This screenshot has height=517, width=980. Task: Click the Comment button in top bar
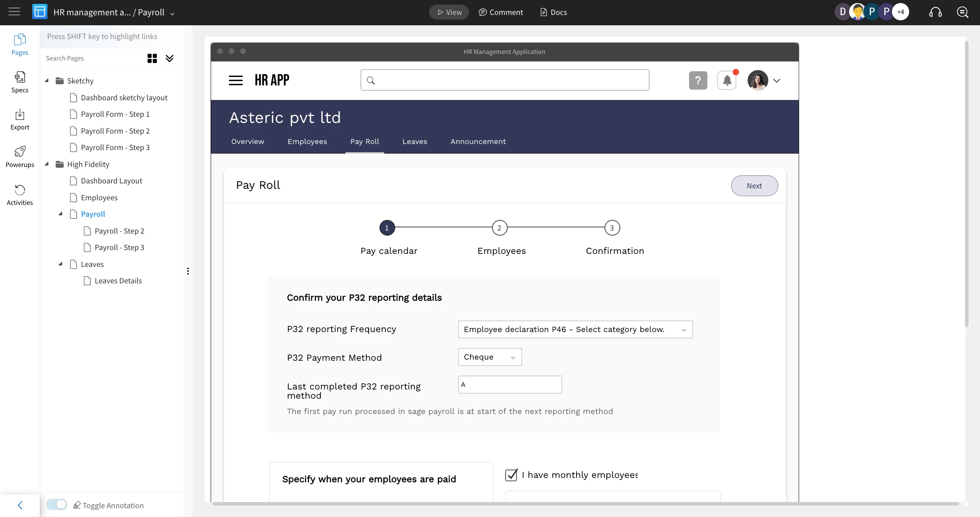click(501, 12)
